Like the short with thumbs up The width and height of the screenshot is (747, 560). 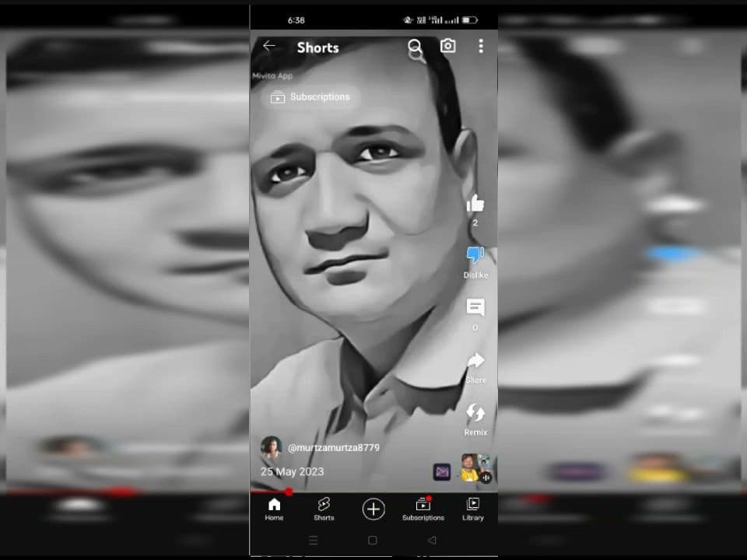(475, 205)
